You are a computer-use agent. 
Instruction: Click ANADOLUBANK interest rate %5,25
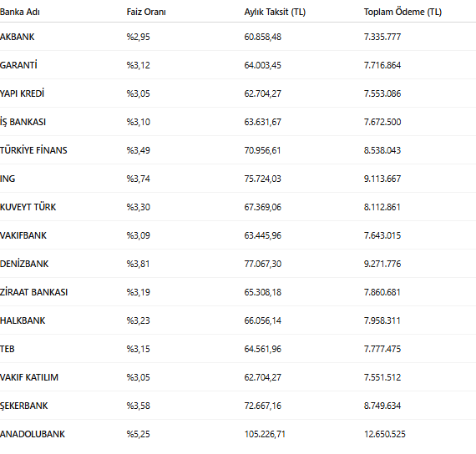coord(138,434)
